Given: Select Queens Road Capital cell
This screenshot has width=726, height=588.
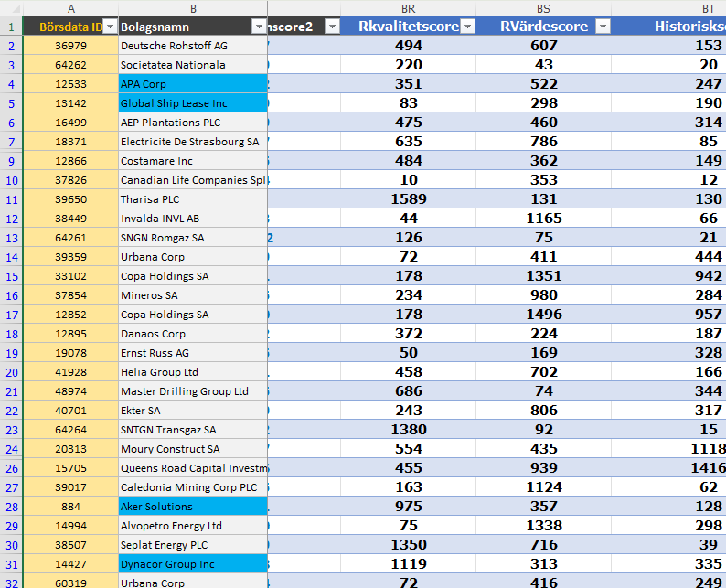Looking at the screenshot, I should 193,468.
